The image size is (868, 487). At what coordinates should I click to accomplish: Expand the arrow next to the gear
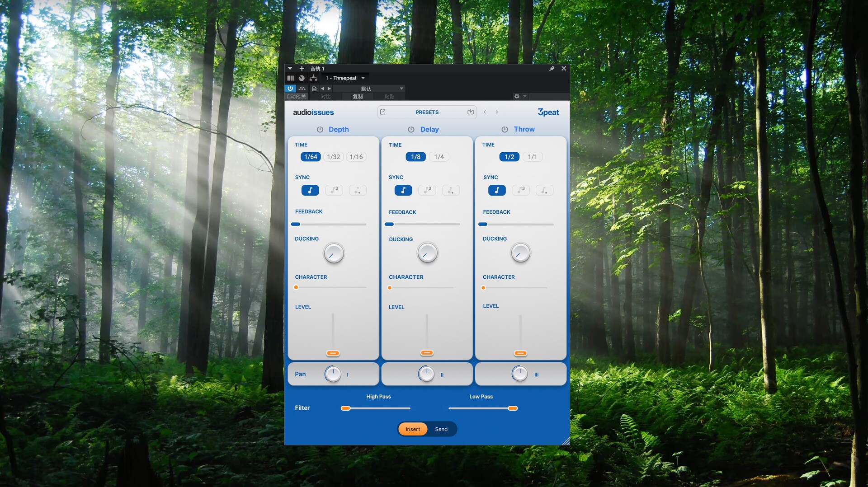tap(525, 96)
